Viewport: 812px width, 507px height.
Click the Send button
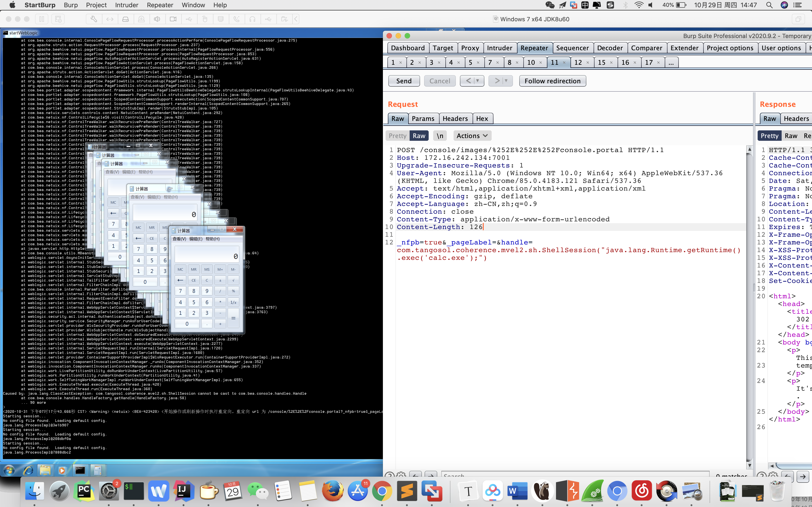click(404, 81)
